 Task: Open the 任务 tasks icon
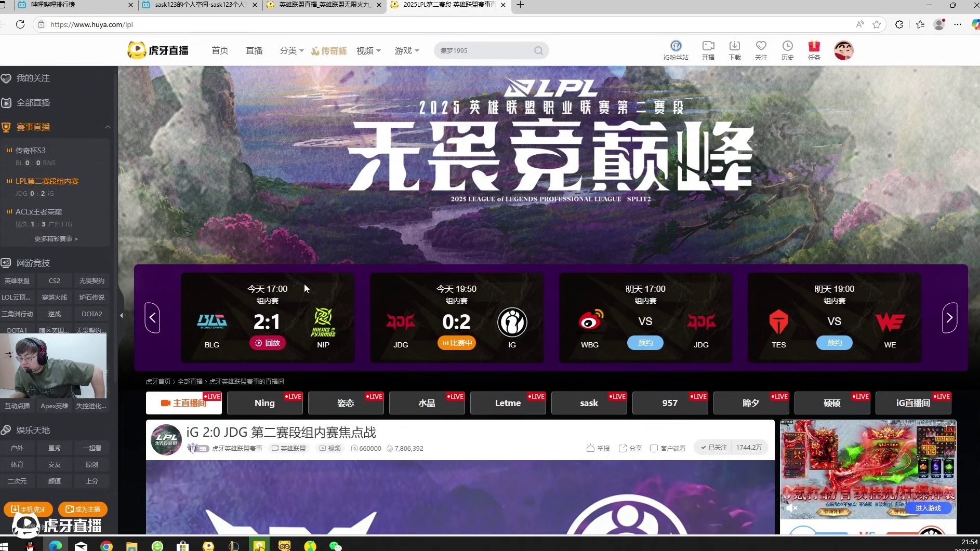[813, 46]
